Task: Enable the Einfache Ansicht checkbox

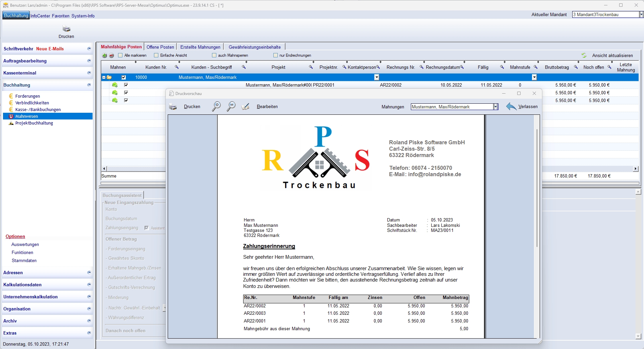Action: (x=156, y=55)
